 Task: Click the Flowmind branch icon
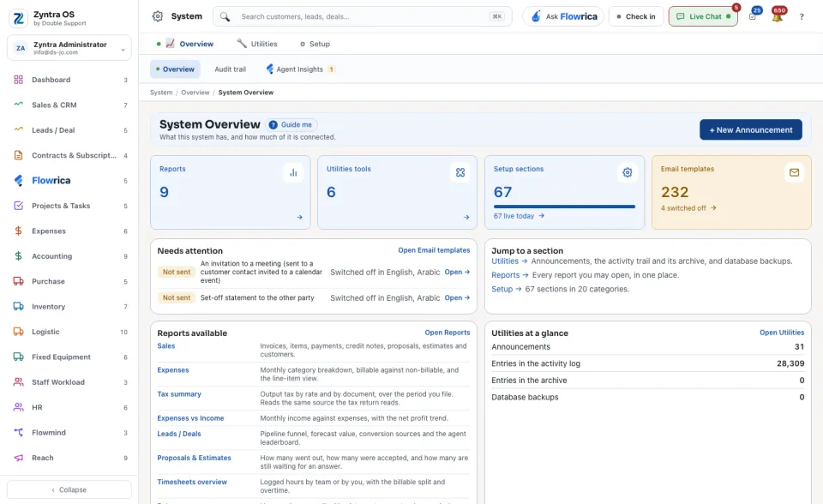click(x=18, y=433)
